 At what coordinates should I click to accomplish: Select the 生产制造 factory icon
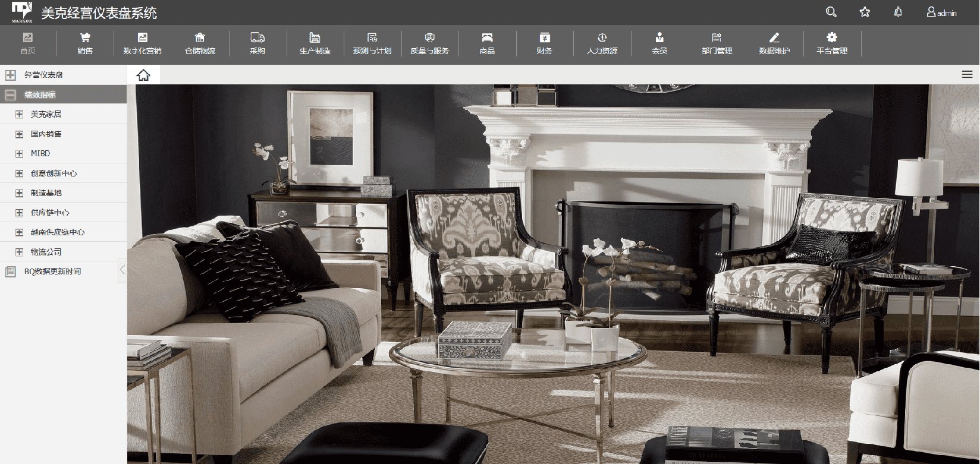tap(315, 37)
